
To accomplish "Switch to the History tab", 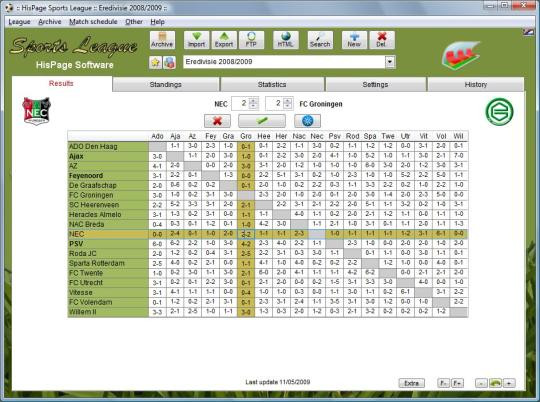I will click(476, 84).
